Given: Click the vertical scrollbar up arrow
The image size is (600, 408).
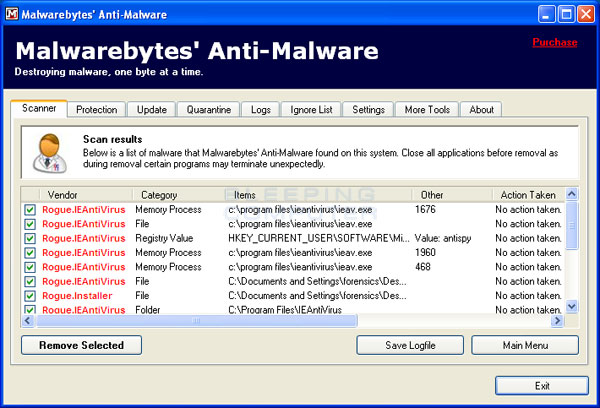Looking at the screenshot, I should (x=572, y=194).
